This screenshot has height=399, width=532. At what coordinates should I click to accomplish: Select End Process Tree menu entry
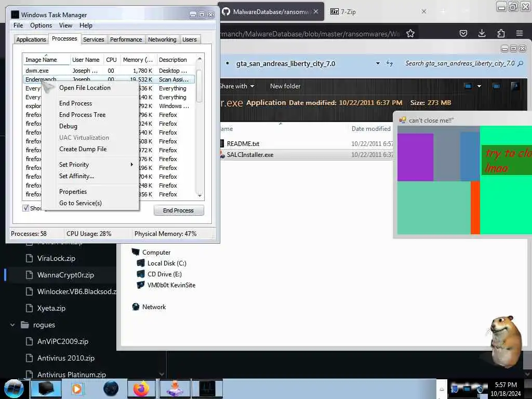pos(82,115)
